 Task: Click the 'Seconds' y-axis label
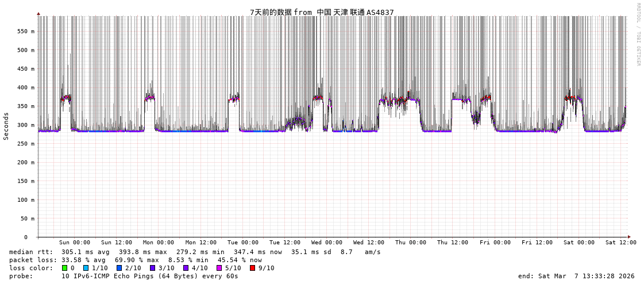click(6, 126)
